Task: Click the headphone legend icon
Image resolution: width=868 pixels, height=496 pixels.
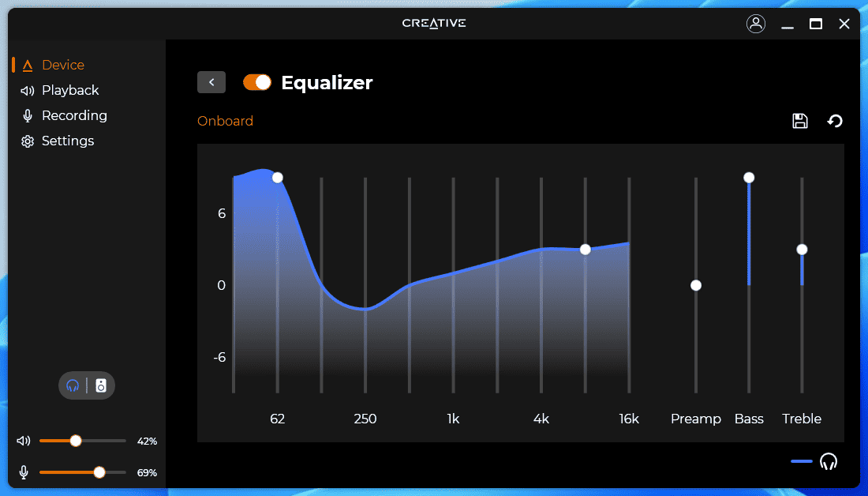Action: point(828,461)
